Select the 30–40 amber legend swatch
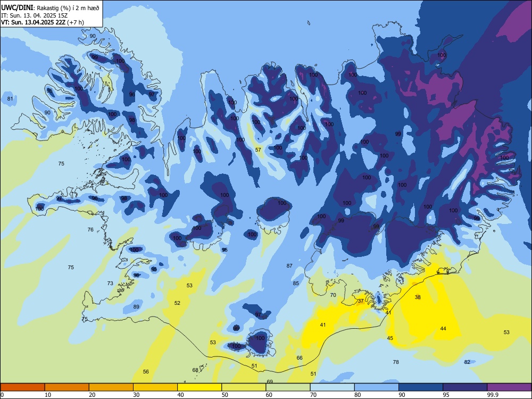Viewport: 532px width, 399px height. click(155, 387)
